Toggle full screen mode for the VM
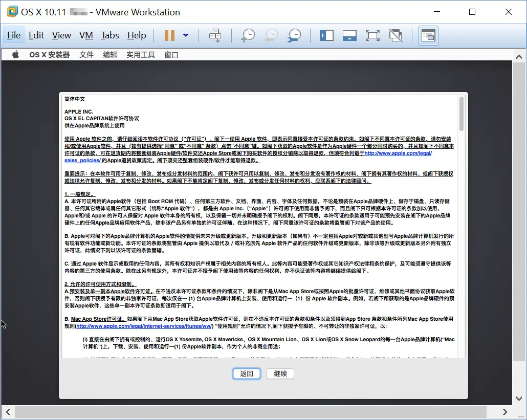The image size is (527, 420). pyautogui.click(x=372, y=35)
